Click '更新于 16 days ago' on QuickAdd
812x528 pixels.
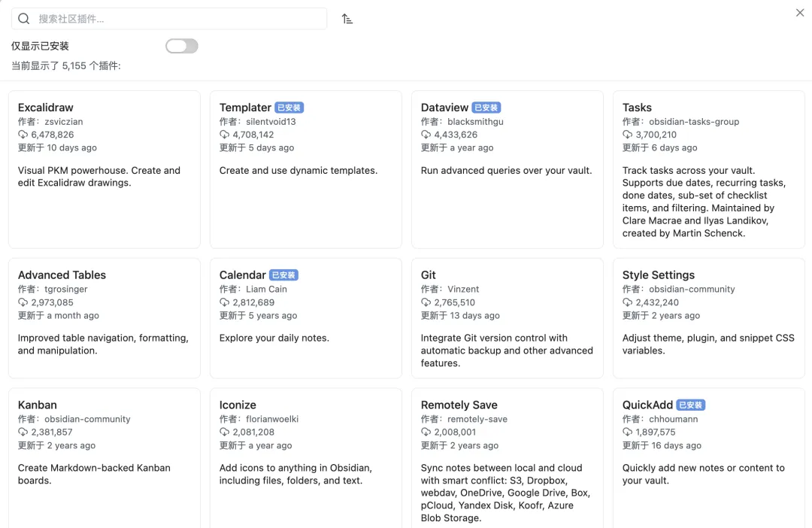coord(662,445)
